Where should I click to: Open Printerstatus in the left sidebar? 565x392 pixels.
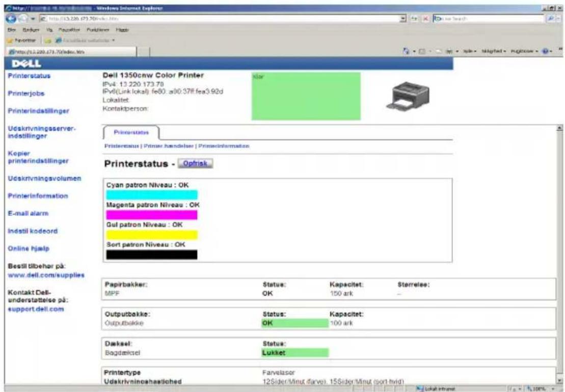[x=29, y=76]
